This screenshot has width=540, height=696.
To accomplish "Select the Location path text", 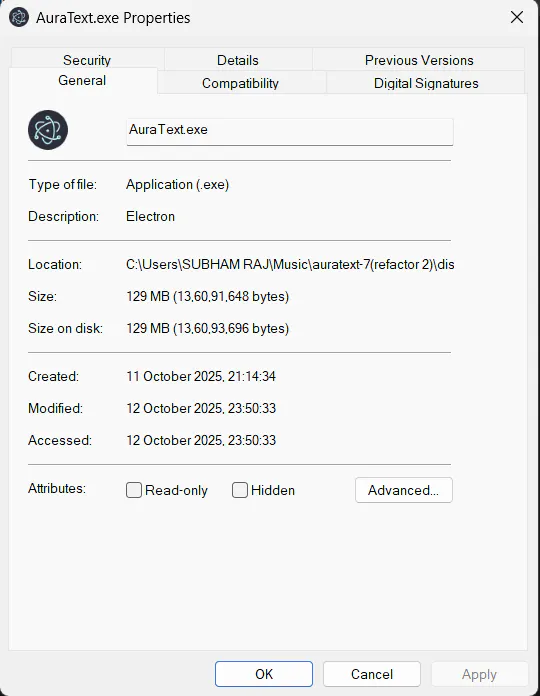I will coord(290,265).
